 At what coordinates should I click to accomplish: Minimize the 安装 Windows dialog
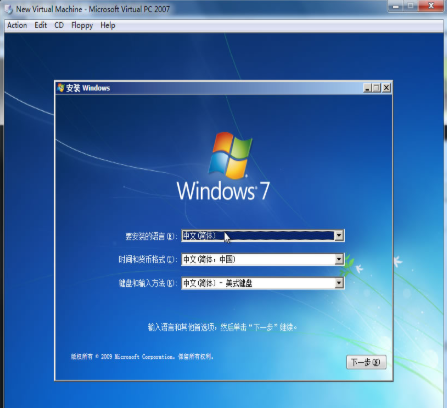pyautogui.click(x=367, y=88)
